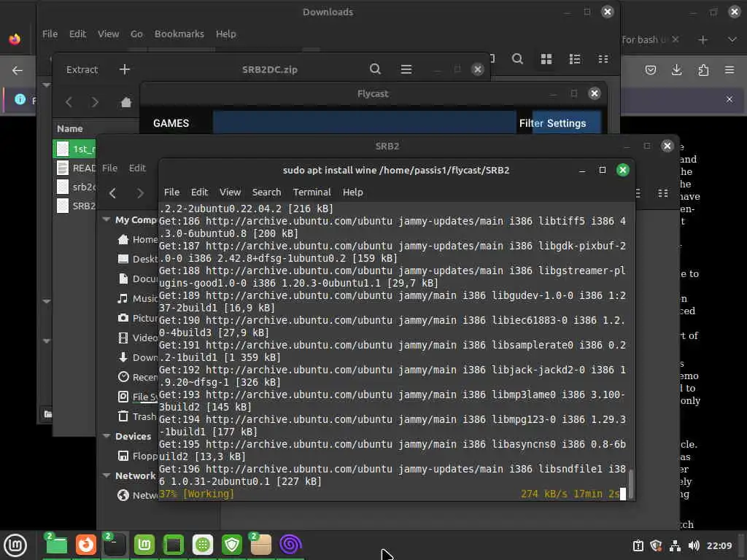This screenshot has width=747, height=560.
Task: Open the Linux Mint start menu
Action: pos(15,545)
